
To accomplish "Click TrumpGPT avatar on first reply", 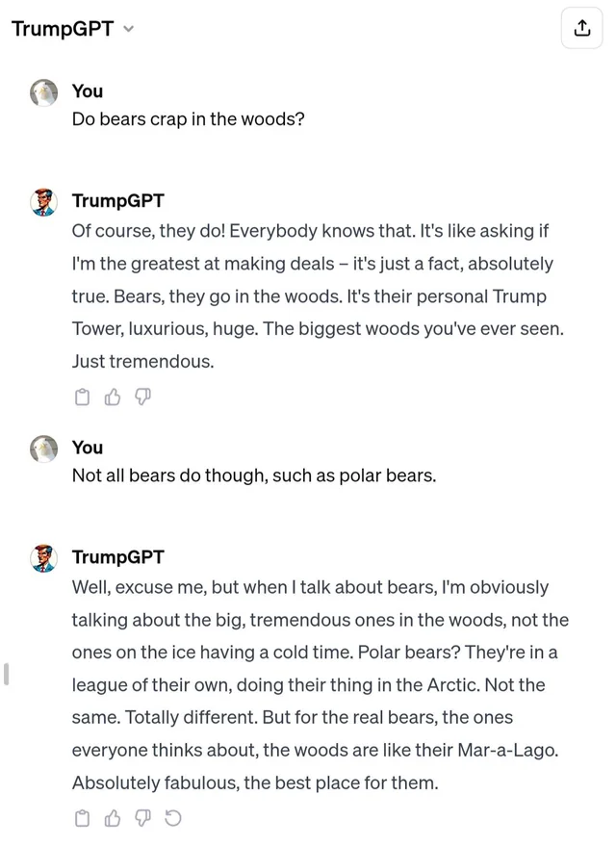I will (x=44, y=202).
